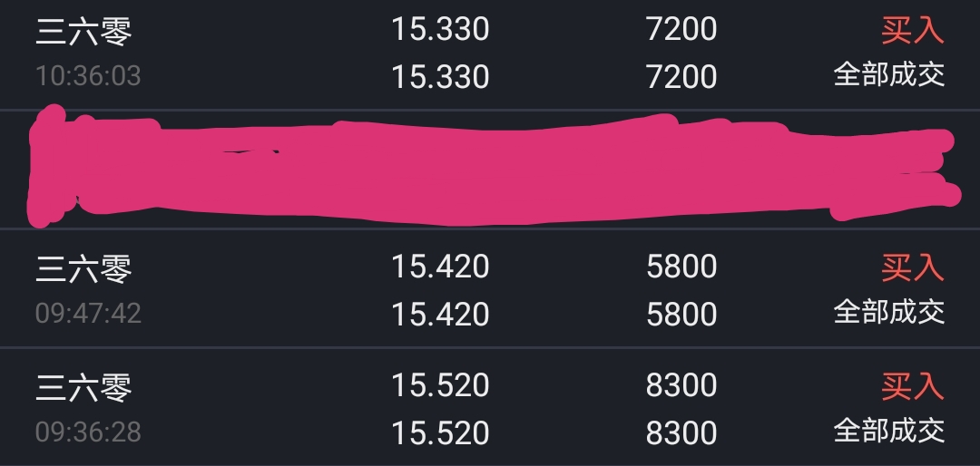Click the timestamp 10:36:03
This screenshot has height=466, width=980.
tap(88, 76)
